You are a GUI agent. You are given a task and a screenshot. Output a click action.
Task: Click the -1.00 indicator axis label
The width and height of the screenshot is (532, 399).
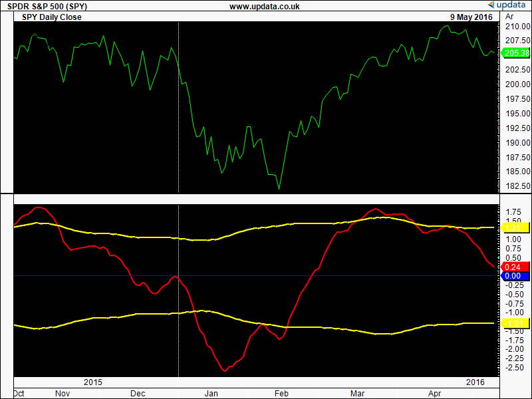[514, 313]
